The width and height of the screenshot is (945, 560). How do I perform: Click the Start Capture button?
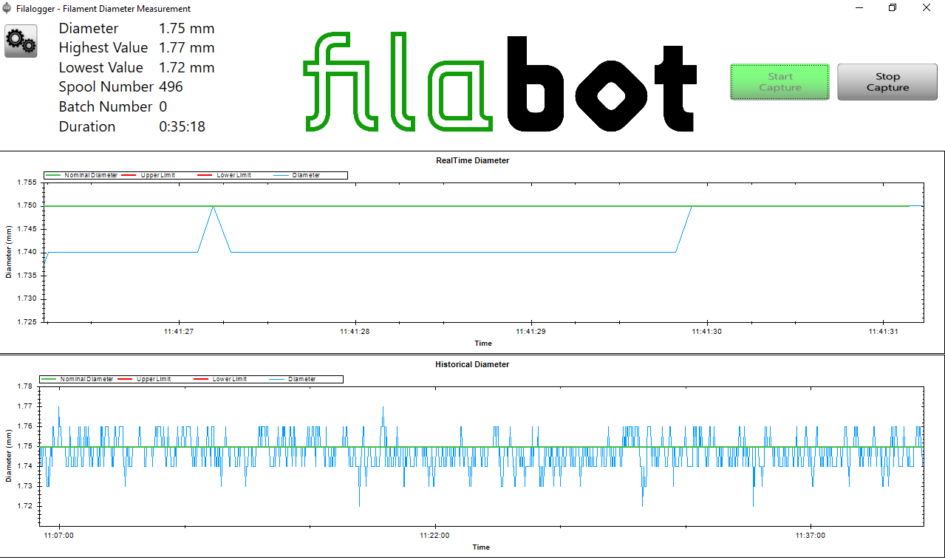pyautogui.click(x=779, y=81)
